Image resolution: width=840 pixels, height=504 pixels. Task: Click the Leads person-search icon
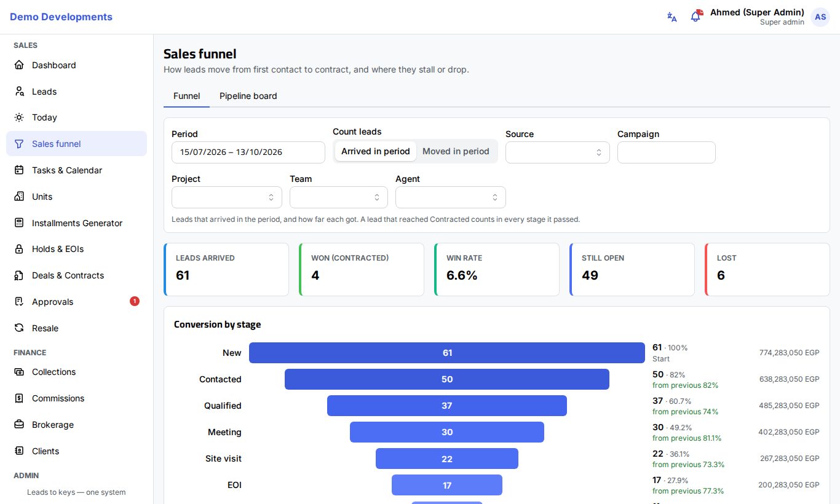point(19,92)
